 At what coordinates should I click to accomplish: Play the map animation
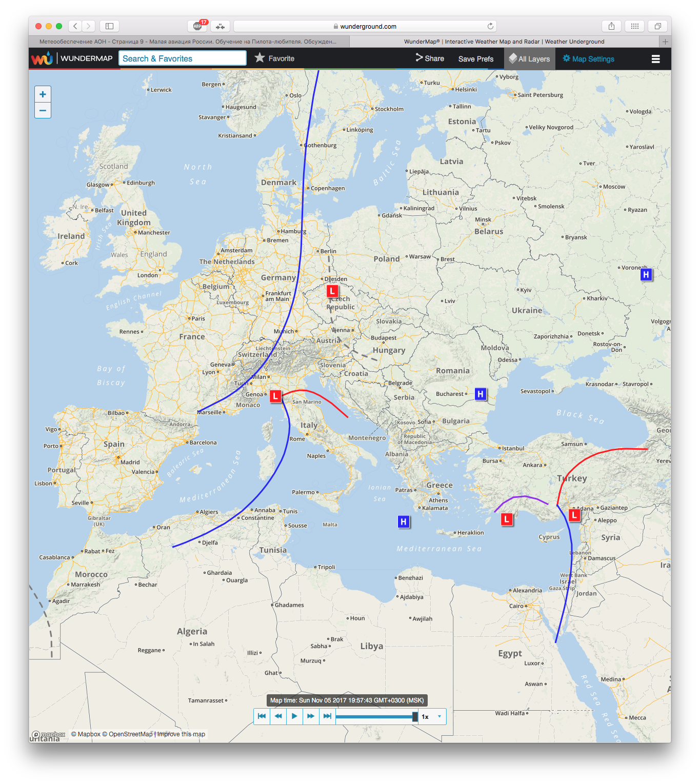294,716
